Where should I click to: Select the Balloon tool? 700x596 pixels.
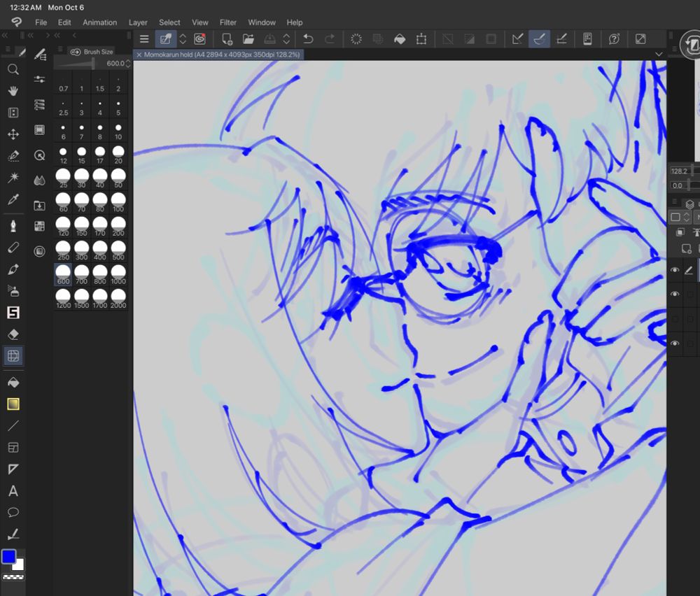(13, 512)
